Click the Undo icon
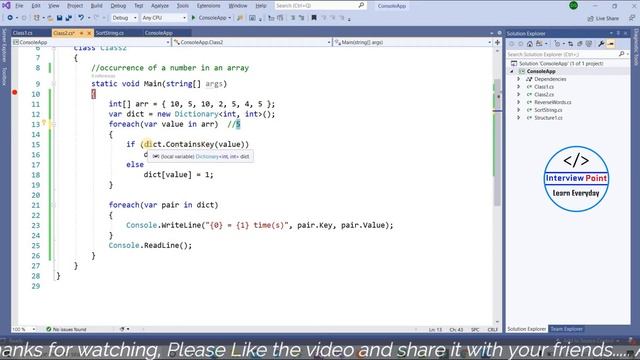 pos(81,18)
